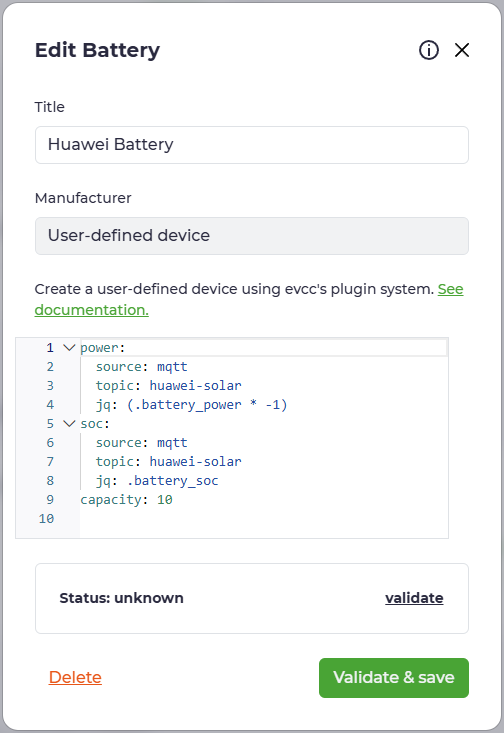The width and height of the screenshot is (504, 733).
Task: Select the Status: unknown text
Action: click(x=122, y=598)
